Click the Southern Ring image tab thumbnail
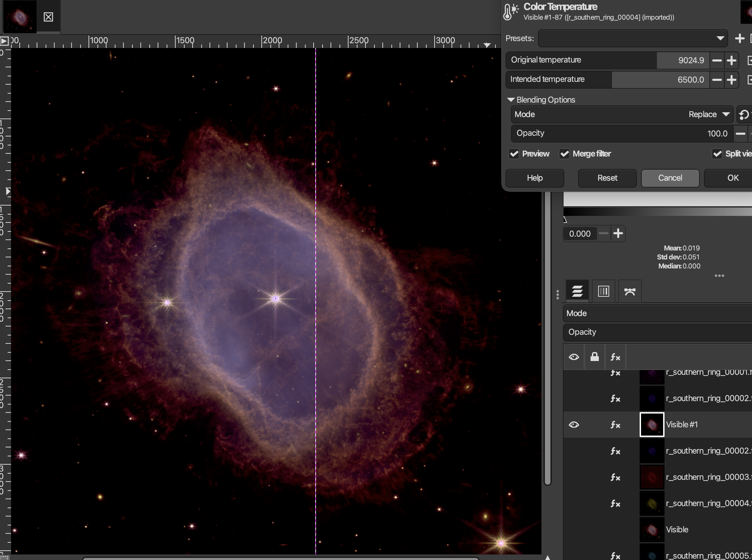Viewport: 752px width, 560px height. [x=19, y=16]
